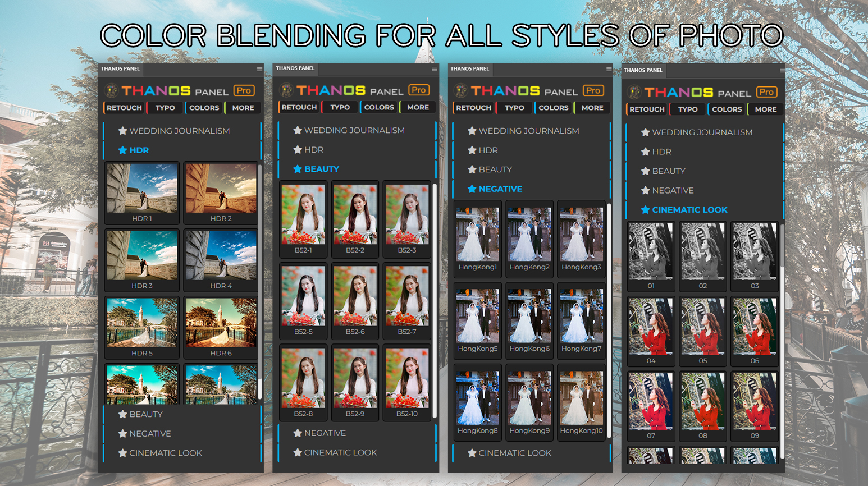Viewport: 868px width, 486px height.
Task: Click the scrollbar beside the HDR thumbnails
Action: 259,282
